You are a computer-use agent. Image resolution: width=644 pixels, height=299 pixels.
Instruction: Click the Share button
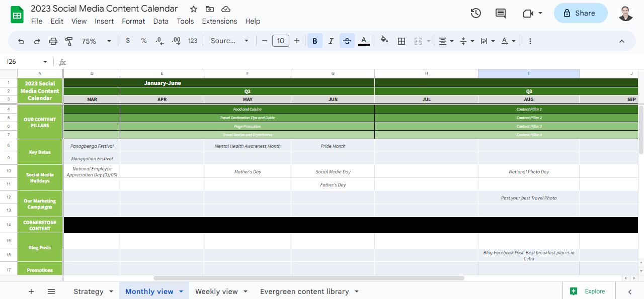[x=581, y=13]
